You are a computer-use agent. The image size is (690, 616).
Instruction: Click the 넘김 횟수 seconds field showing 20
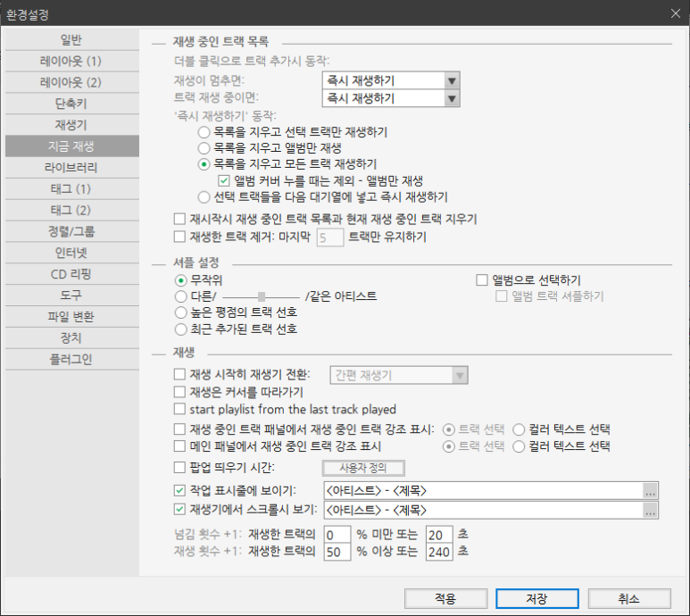click(x=439, y=535)
